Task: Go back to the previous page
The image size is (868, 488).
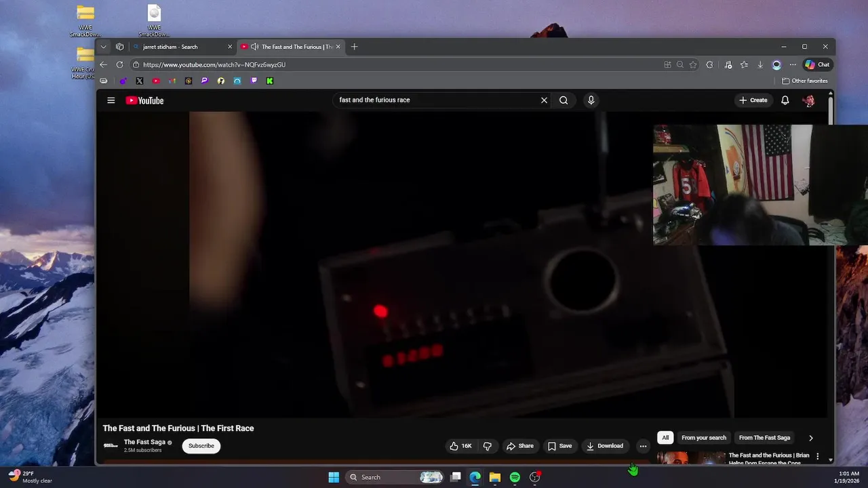Action: tap(103, 64)
